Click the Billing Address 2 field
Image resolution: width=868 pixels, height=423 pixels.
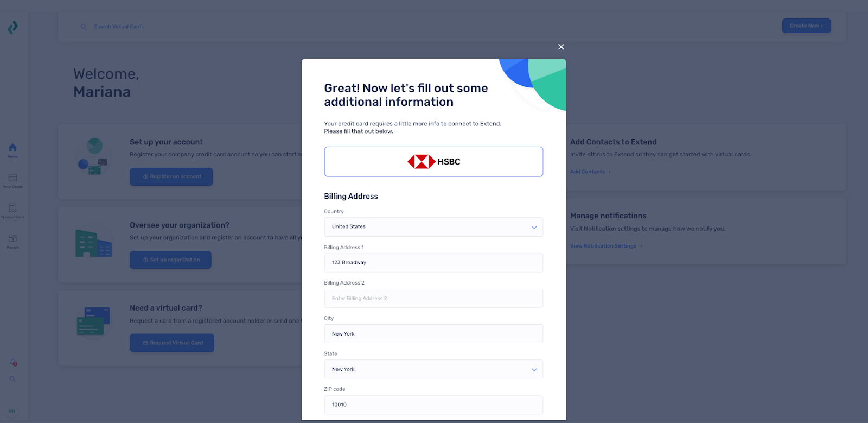(x=433, y=298)
